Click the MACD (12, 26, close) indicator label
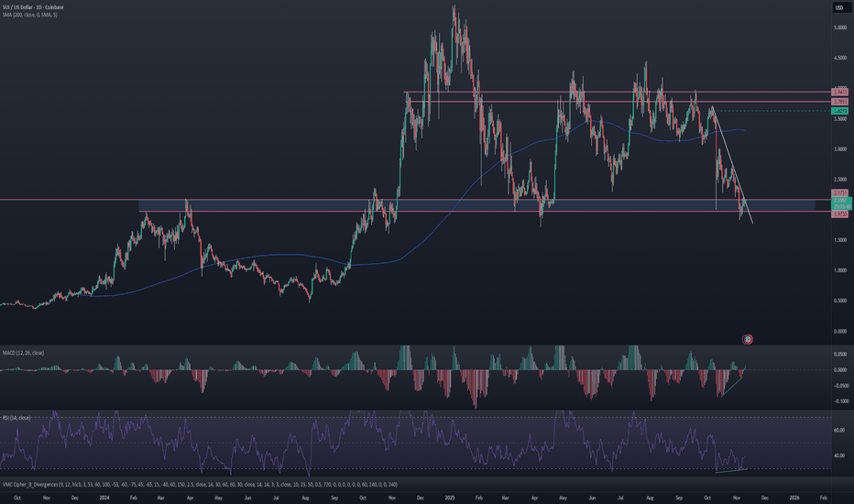854x504 pixels. (25, 352)
